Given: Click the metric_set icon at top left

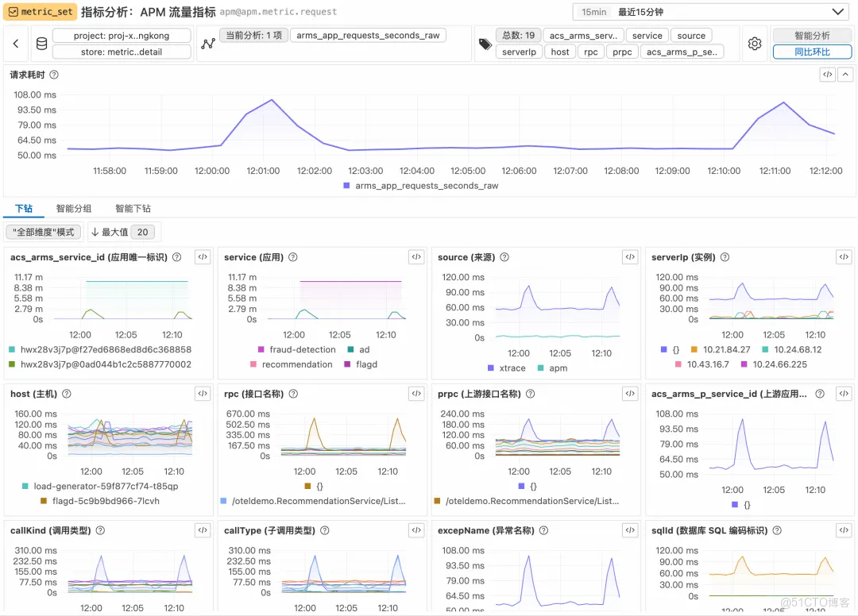Looking at the screenshot, I should (14, 11).
